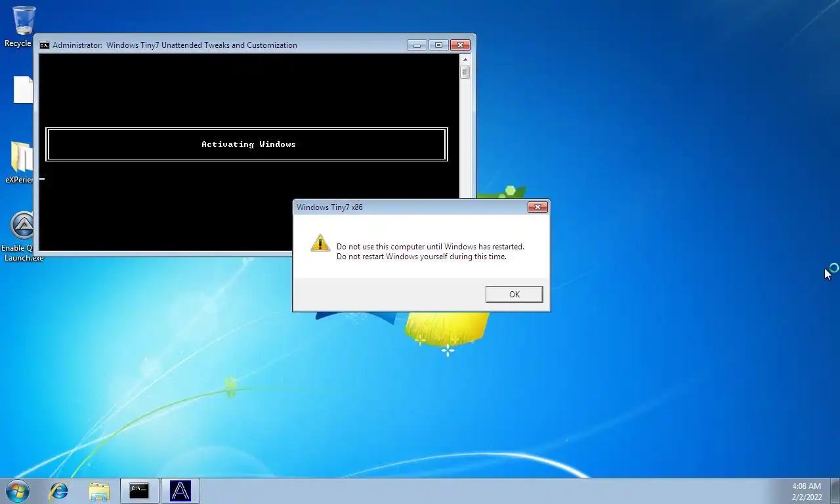Click the console scrollbar up arrow

[x=465, y=59]
